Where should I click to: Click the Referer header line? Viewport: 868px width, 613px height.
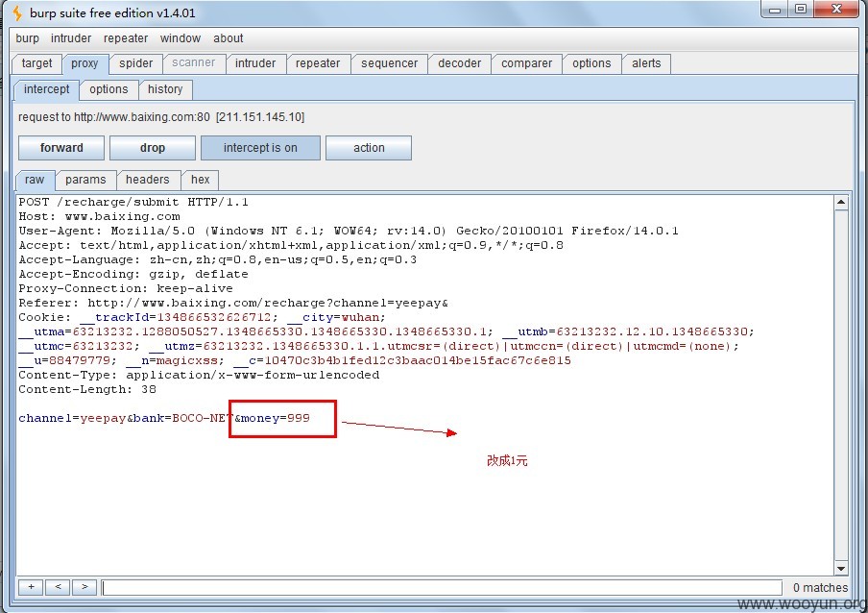pyautogui.click(x=233, y=303)
